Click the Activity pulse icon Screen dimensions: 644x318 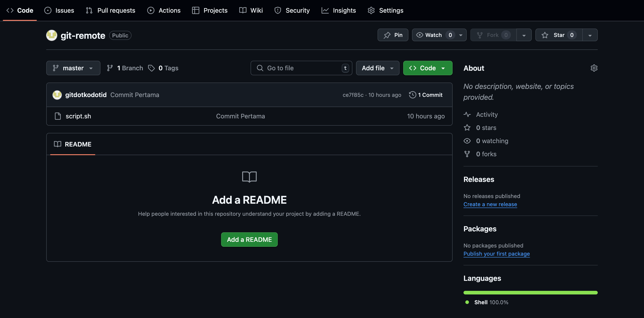pos(467,114)
